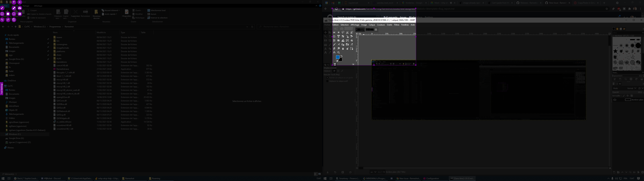The height and width of the screenshot is (181, 644).
Task: Click 'Programmes' in Explorer breadcrumb path
Action: (x=55, y=27)
